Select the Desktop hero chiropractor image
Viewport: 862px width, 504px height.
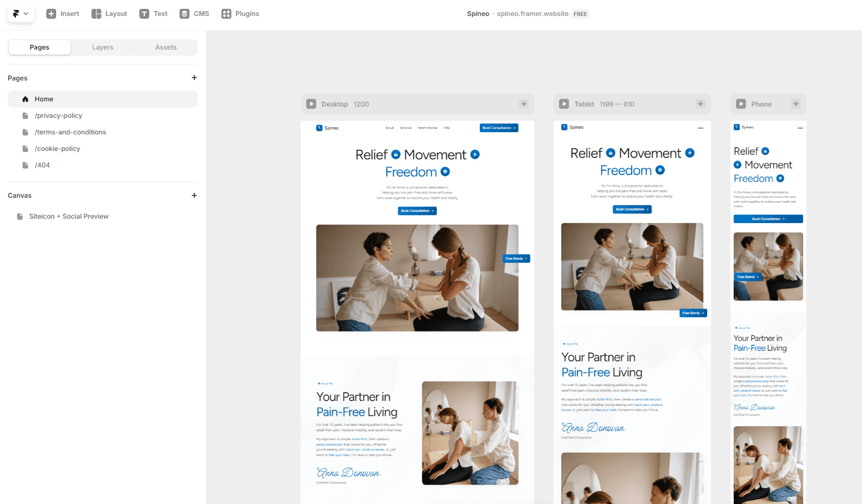(x=418, y=278)
